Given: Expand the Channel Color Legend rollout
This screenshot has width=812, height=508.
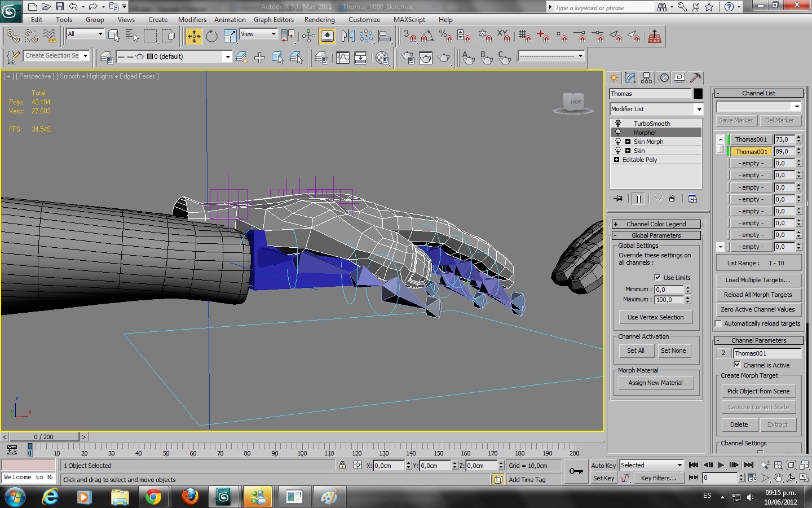Looking at the screenshot, I should click(x=656, y=224).
